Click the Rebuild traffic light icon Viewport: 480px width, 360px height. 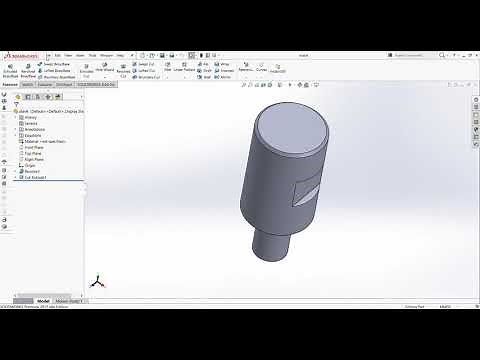(201, 55)
